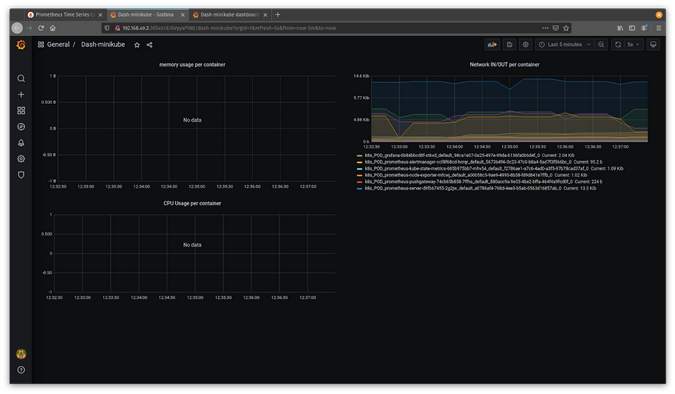Close the Prometheus Time Series tab
The height and width of the screenshot is (394, 675).
click(100, 15)
